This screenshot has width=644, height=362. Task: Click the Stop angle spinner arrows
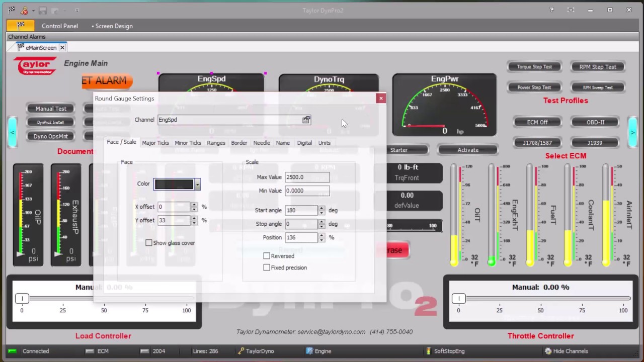(321, 224)
